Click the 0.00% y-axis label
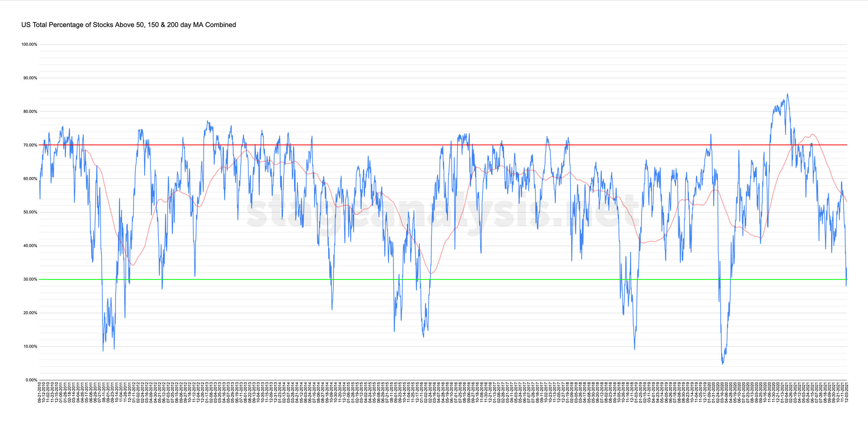The width and height of the screenshot is (868, 424). 31,380
